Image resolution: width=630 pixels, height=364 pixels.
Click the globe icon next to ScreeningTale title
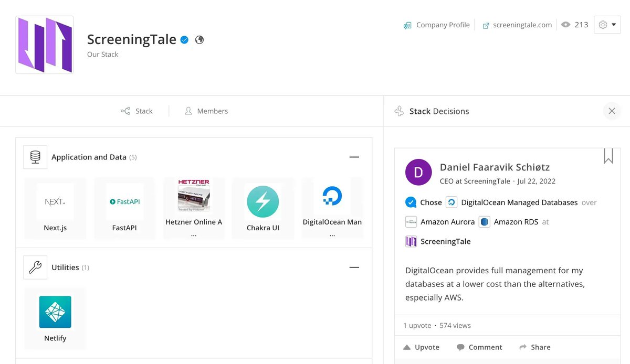[x=199, y=39]
